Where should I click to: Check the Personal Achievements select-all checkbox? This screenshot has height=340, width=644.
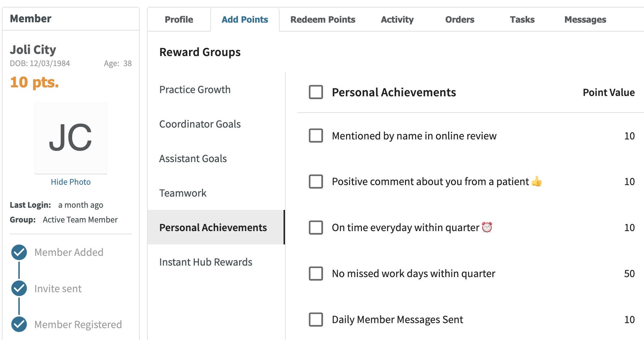point(316,92)
